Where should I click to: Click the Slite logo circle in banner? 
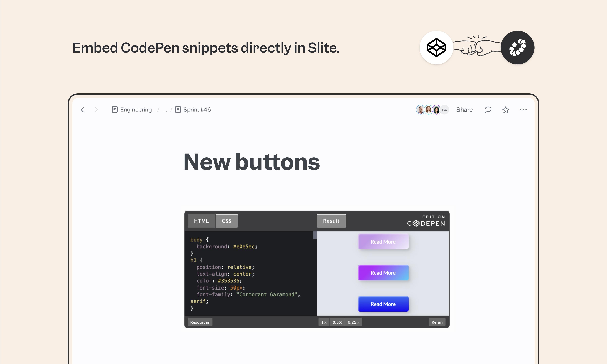pyautogui.click(x=517, y=48)
